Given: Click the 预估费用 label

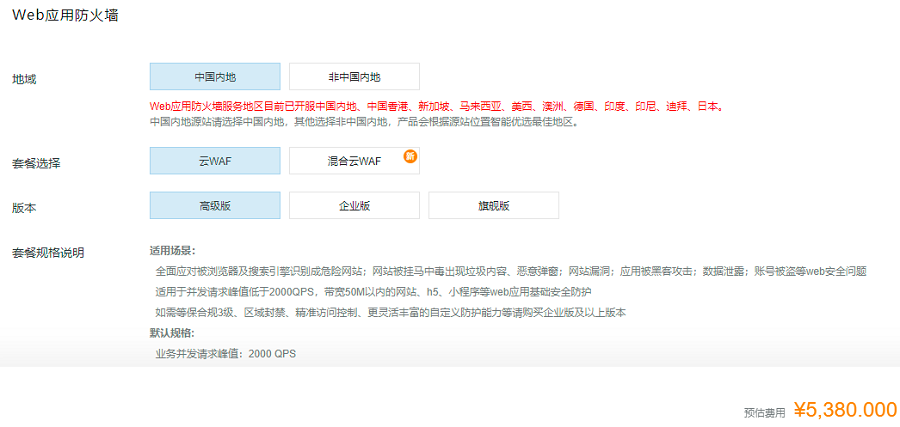Looking at the screenshot, I should [x=764, y=413].
